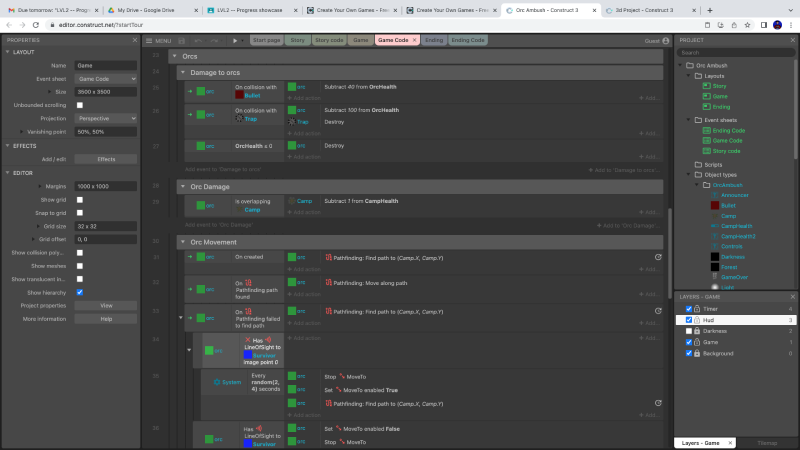The image size is (800, 450).
Task: Collapse the Event sheets folder
Action: point(690,119)
